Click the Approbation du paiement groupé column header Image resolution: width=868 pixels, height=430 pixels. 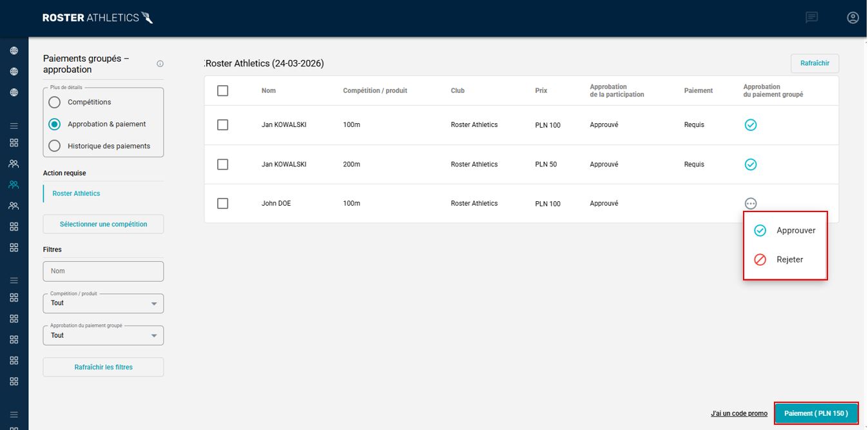(773, 91)
